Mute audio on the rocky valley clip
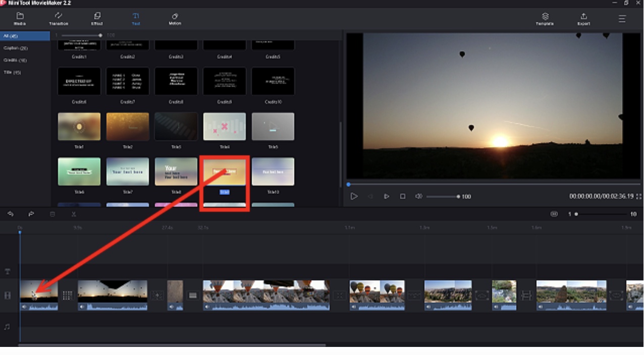This screenshot has height=355, width=644. click(428, 307)
